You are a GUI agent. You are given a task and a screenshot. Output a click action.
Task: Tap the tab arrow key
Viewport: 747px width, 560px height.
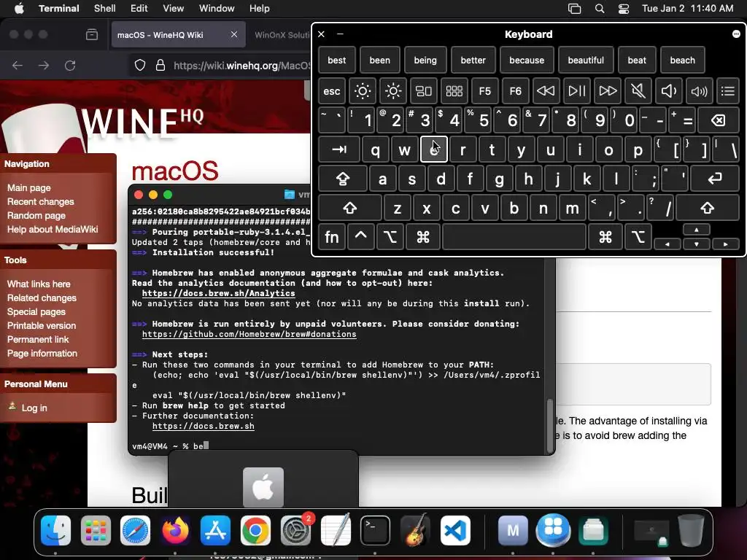(338, 149)
